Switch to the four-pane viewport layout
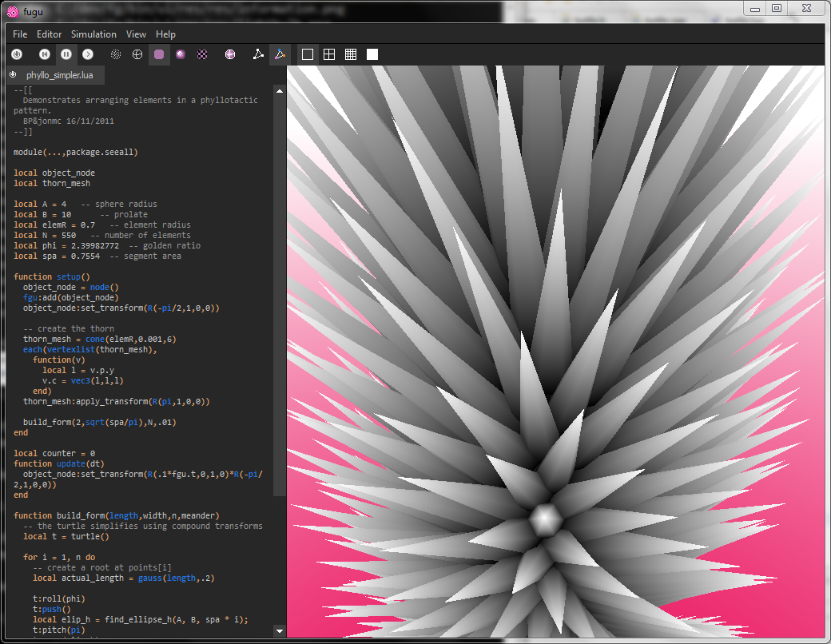This screenshot has height=644, width=831. coord(328,54)
